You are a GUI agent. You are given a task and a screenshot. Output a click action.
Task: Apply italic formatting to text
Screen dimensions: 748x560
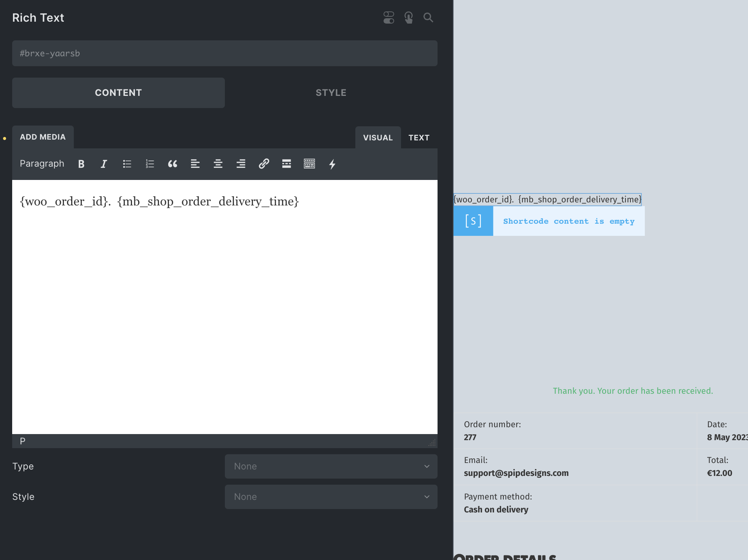[x=104, y=164]
